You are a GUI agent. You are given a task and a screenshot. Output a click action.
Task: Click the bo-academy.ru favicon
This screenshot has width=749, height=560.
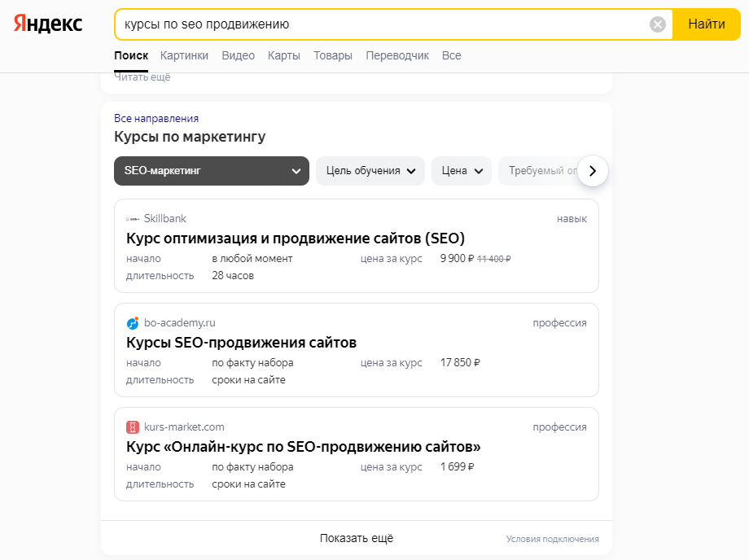point(133,323)
